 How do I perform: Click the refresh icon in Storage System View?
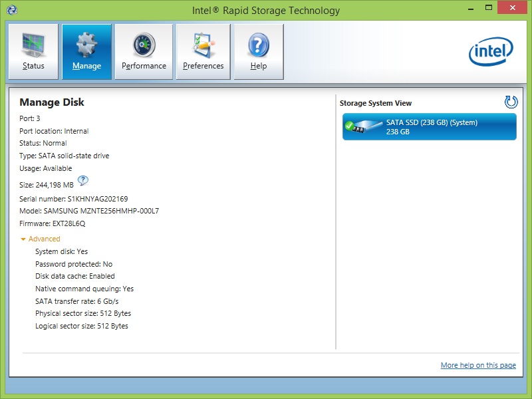(511, 102)
